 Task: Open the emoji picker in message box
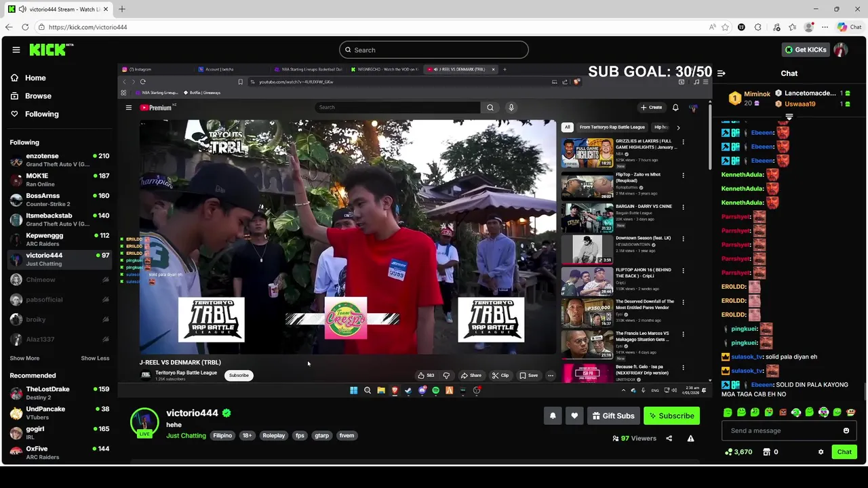[846, 430]
